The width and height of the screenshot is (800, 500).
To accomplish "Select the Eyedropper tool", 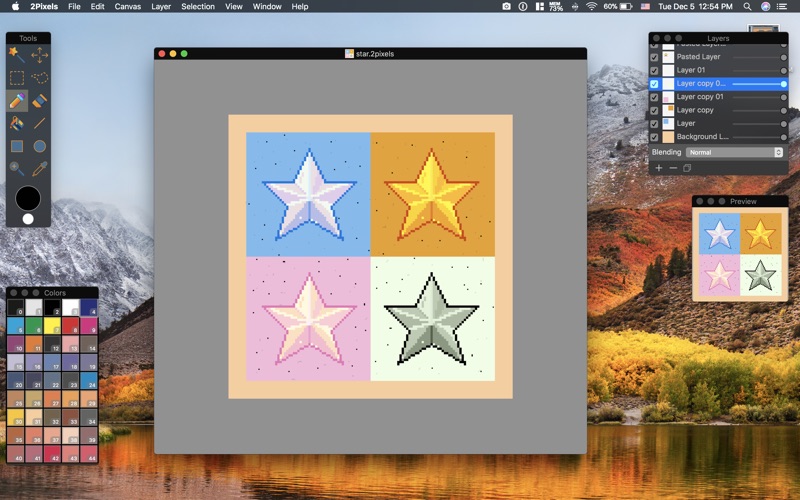I will (x=39, y=169).
